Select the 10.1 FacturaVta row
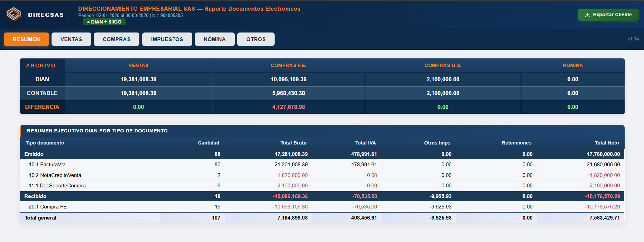Image resolution: width=644 pixels, height=242 pixels. [x=322, y=165]
